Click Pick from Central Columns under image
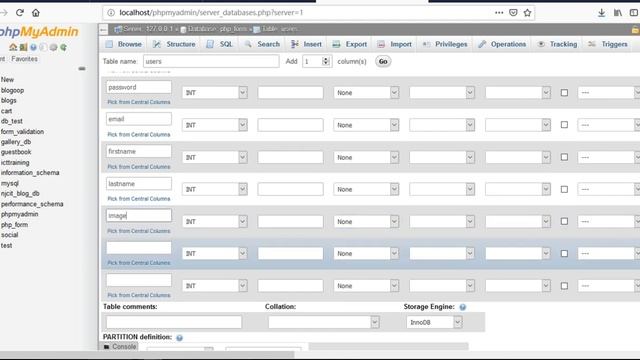640x360 pixels. 139,231
